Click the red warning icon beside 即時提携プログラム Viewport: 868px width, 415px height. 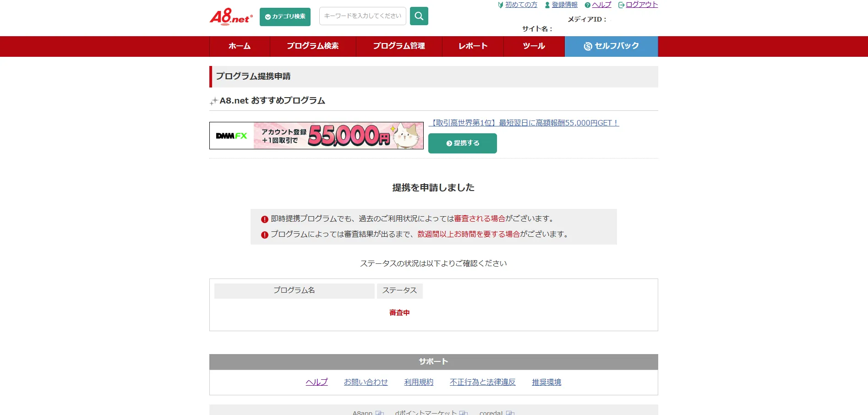click(x=265, y=219)
